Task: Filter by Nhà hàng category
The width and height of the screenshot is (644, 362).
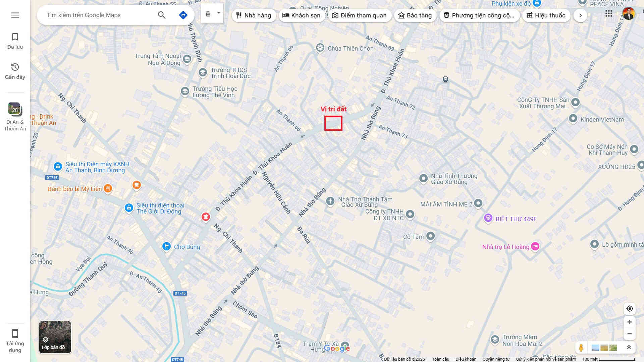Action: coord(254,15)
